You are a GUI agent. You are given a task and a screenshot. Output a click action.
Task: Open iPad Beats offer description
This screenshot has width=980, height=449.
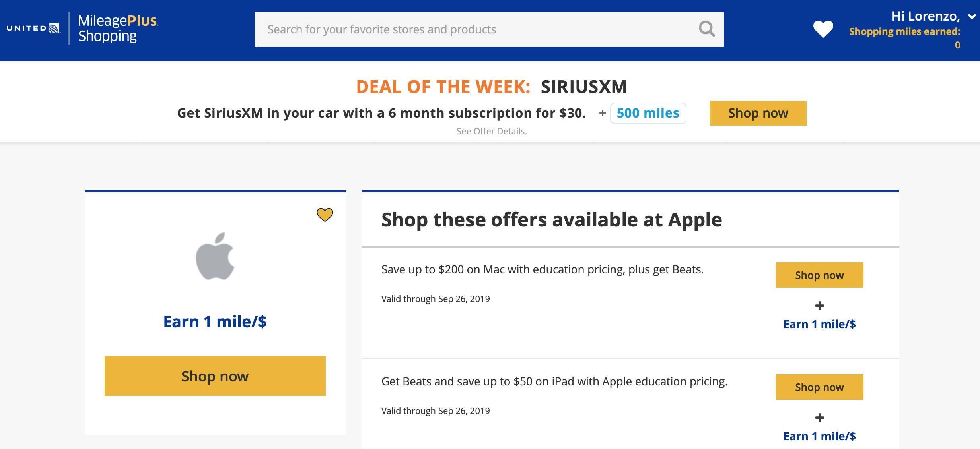click(554, 381)
